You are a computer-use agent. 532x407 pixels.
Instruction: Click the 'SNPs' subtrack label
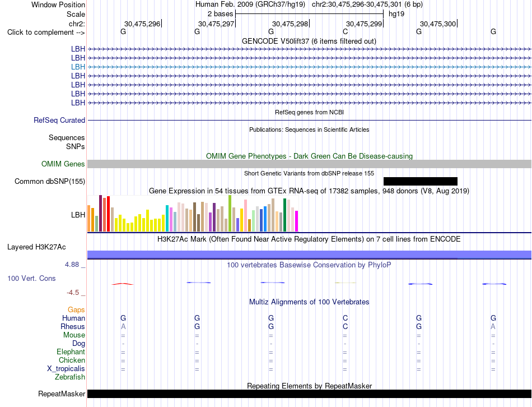(x=76, y=146)
